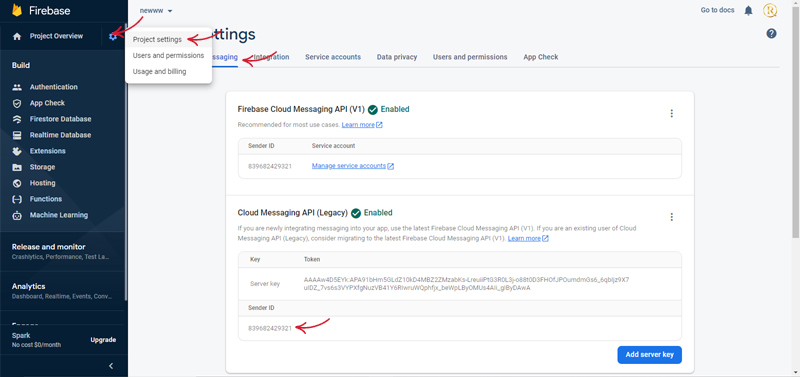Viewport: 800px width, 377px height.
Task: Open the user account avatar
Action: tap(770, 10)
